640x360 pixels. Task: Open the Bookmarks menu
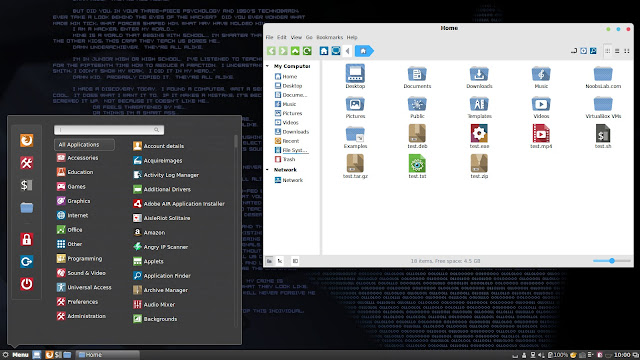329,37
